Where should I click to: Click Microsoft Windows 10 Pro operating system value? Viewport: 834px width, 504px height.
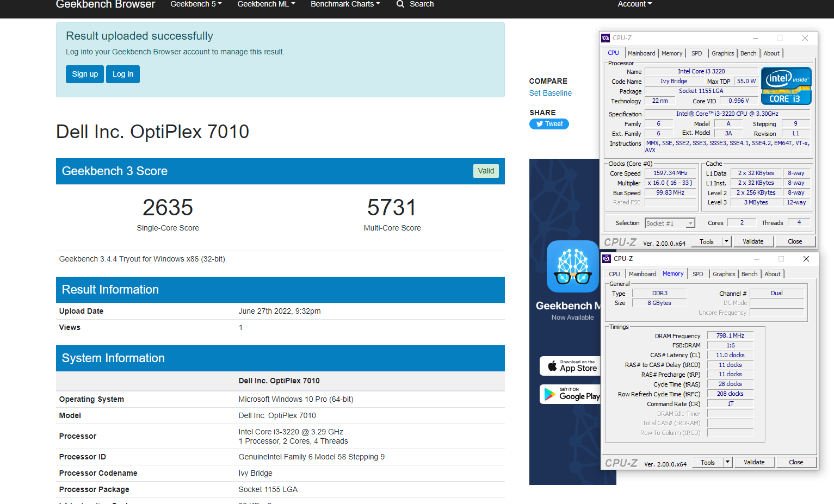click(x=296, y=399)
